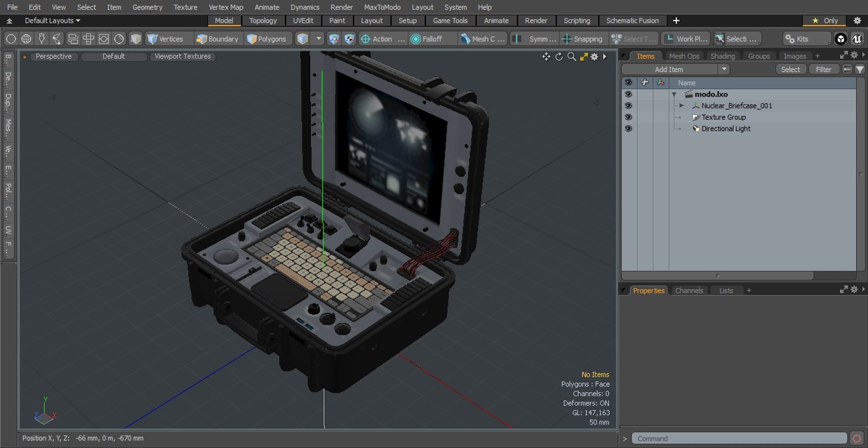Image resolution: width=868 pixels, height=448 pixels.
Task: Open the Work Plane menu
Action: (686, 39)
